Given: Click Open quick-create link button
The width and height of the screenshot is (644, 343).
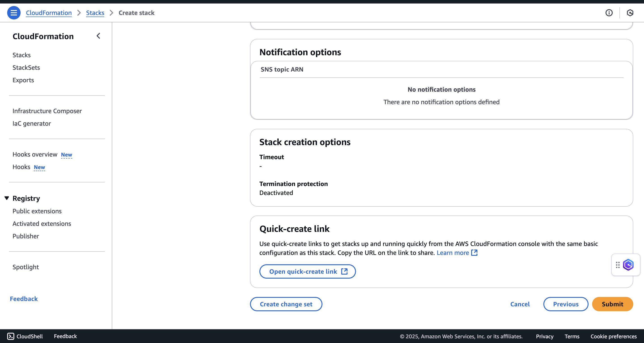Looking at the screenshot, I should coord(307,271).
